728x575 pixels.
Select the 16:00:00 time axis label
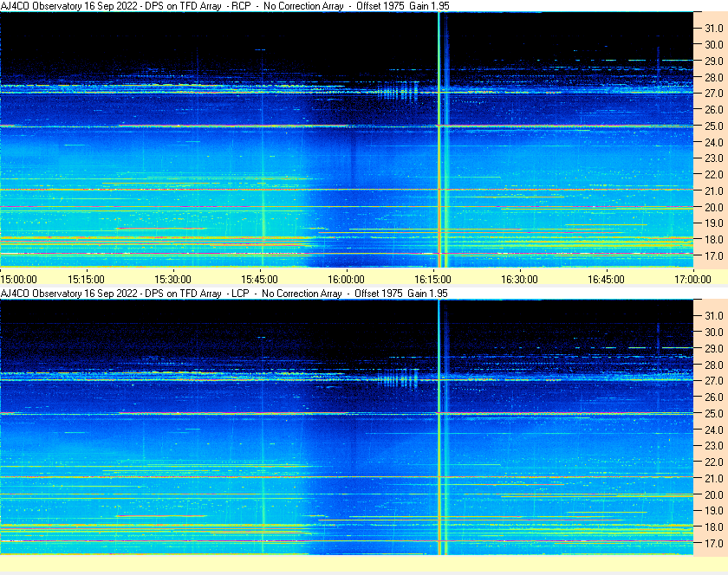(347, 280)
